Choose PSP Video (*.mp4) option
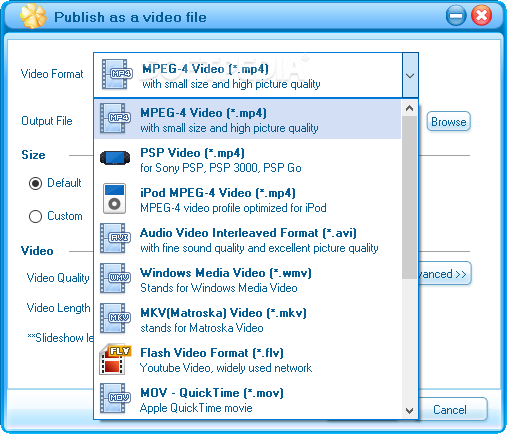This screenshot has width=507, height=434. point(247,159)
